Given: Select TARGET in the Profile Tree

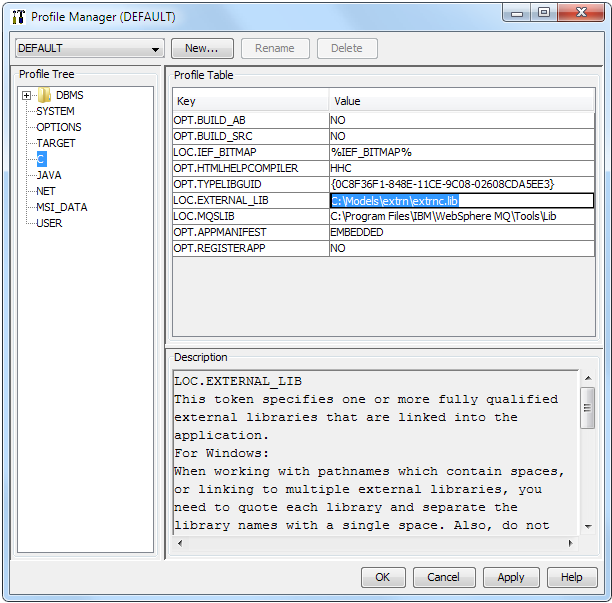Looking at the screenshot, I should (55, 143).
